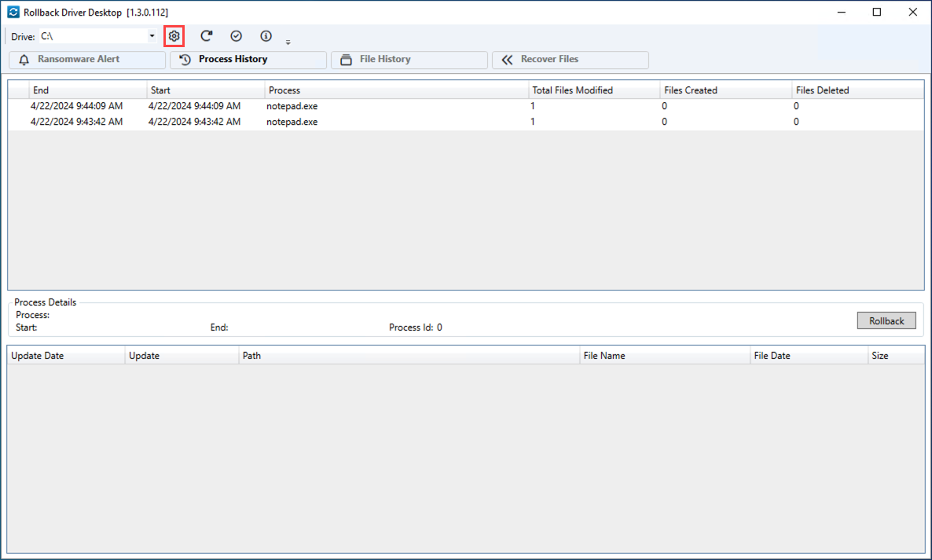
Task: Sort by the Process column header
Action: [397, 90]
